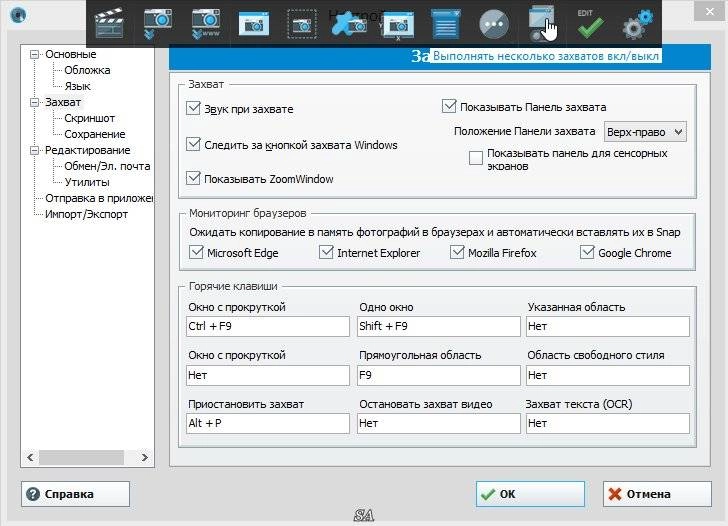Select the scrolling window capture icon
The image size is (728, 526).
(x=157, y=23)
